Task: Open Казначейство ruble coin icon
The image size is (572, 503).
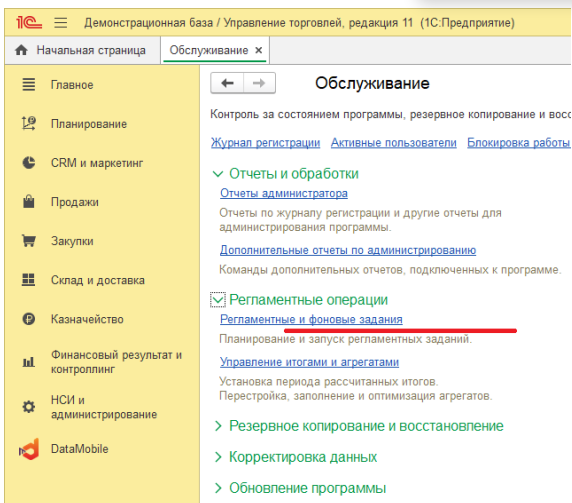Action: [x=29, y=319]
